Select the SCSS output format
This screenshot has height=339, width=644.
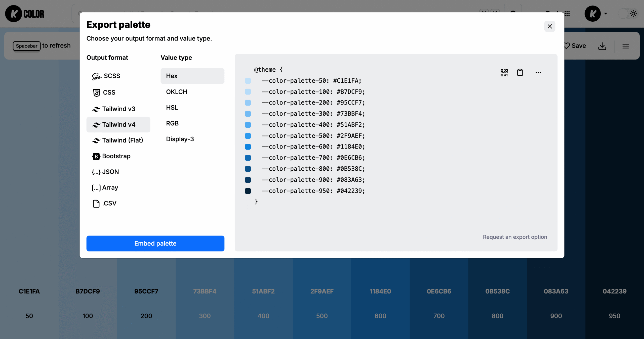pyautogui.click(x=118, y=76)
